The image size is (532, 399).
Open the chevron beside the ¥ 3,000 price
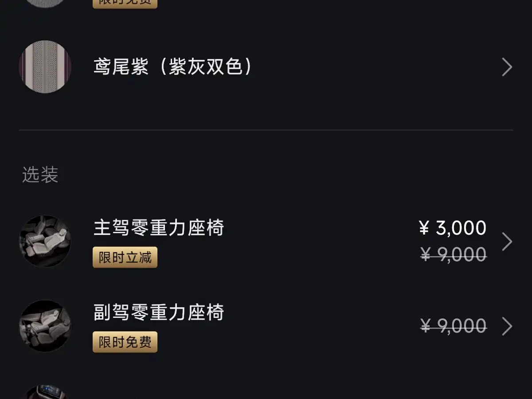pos(507,242)
